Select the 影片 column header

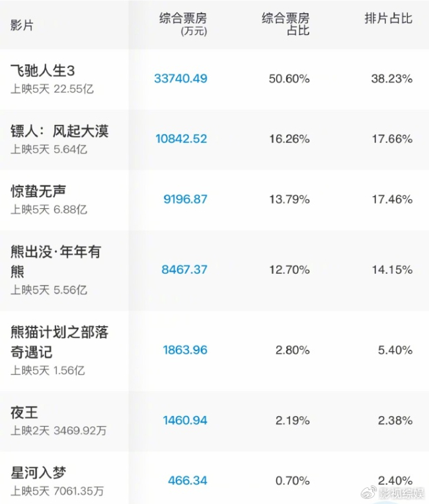point(22,26)
